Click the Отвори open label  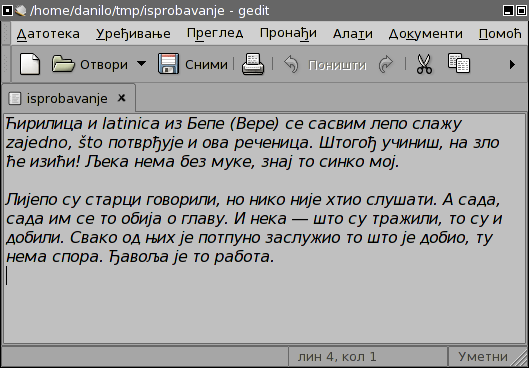coord(104,64)
